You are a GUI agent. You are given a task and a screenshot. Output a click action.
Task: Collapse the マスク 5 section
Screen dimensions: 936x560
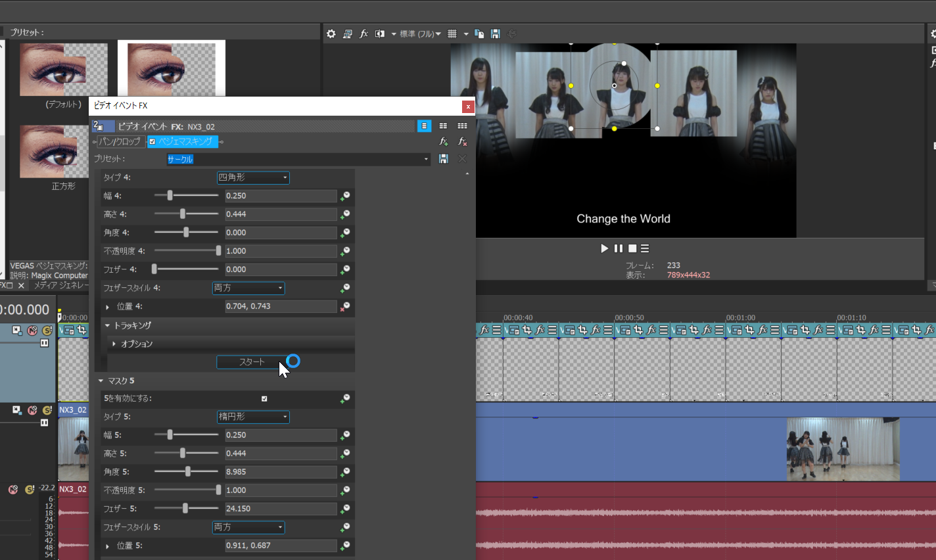point(101,381)
